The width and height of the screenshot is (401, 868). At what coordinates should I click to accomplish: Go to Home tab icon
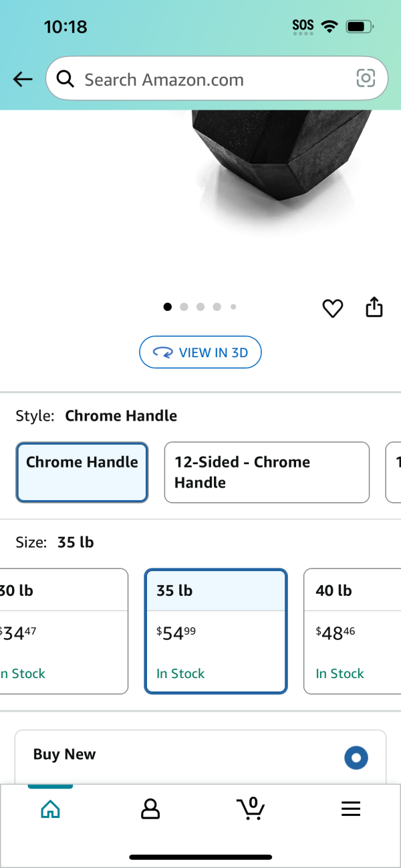coord(50,809)
